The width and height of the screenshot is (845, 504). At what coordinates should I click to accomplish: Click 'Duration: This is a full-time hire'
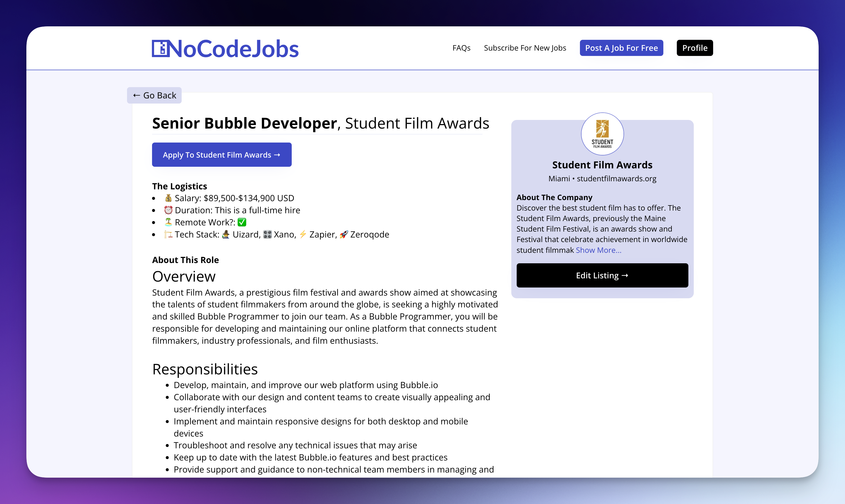click(x=237, y=210)
